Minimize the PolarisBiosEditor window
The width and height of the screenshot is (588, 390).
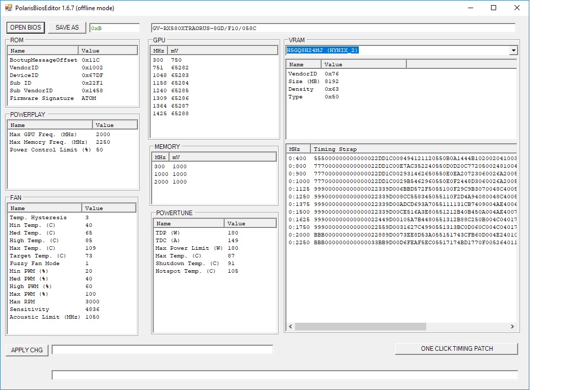tap(471, 8)
